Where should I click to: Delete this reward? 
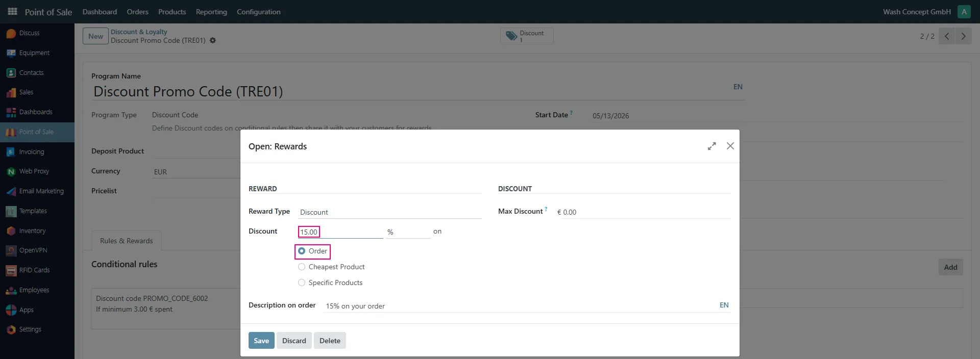coord(330,341)
